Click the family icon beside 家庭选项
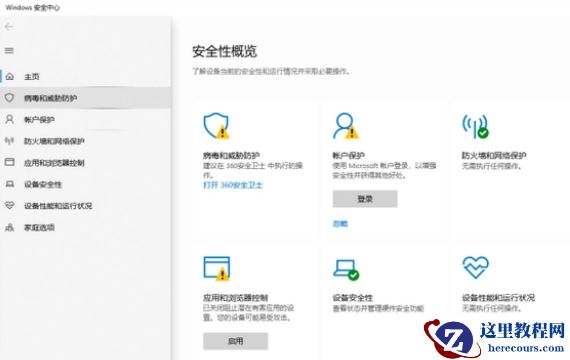This screenshot has width=570, height=360. tap(9, 227)
